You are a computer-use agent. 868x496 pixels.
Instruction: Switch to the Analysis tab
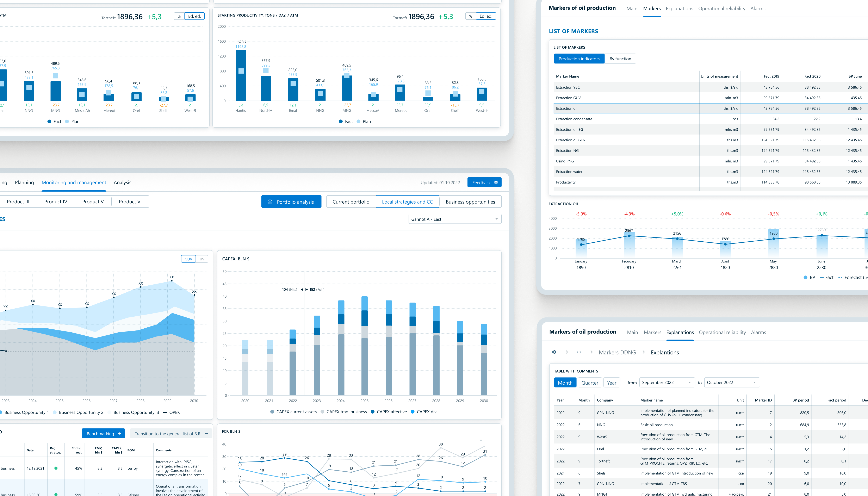pos(122,182)
